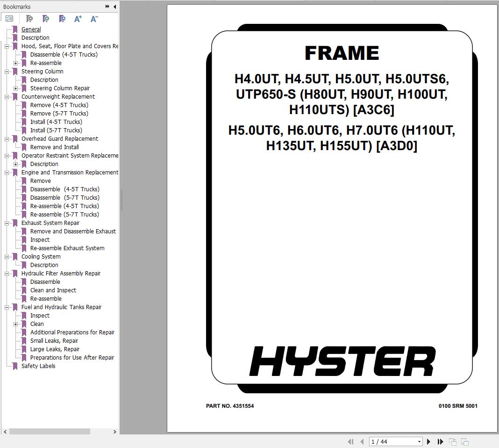Collapse the Hood, Seat, Floor Plate bookmark
This screenshot has width=499, height=448.
tap(7, 46)
